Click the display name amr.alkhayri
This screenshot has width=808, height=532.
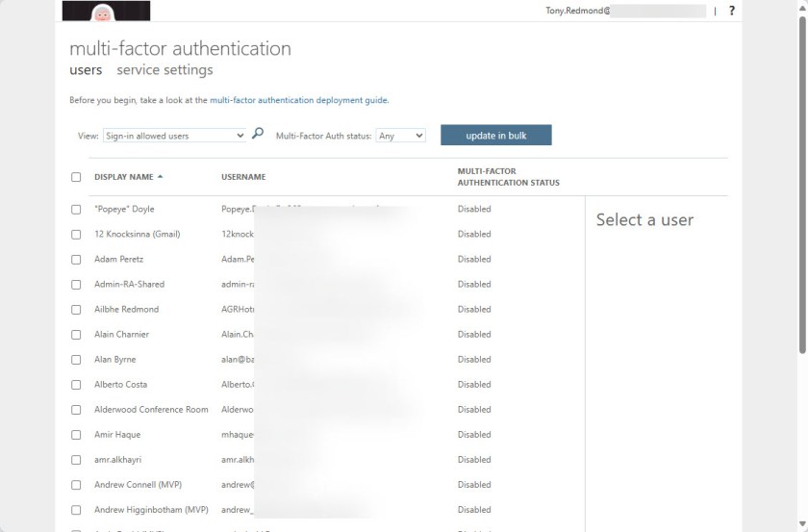(x=117, y=459)
